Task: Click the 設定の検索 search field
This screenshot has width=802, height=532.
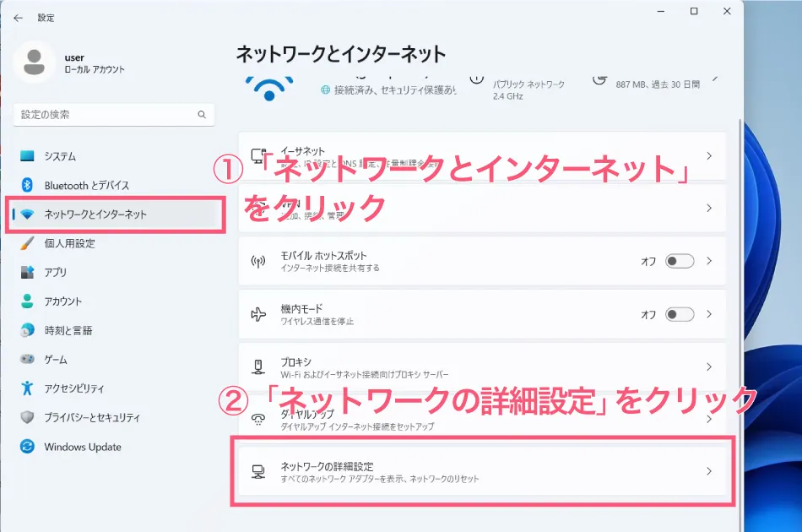Action: pyautogui.click(x=114, y=114)
